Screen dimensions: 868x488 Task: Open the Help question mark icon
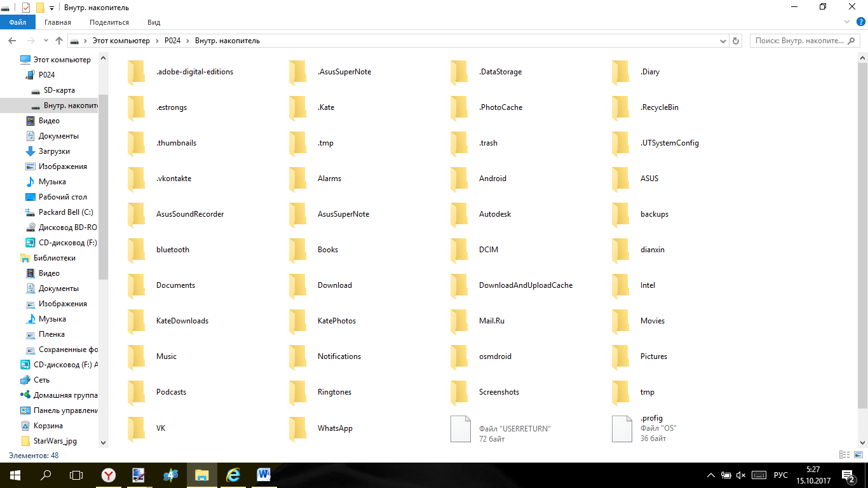(861, 22)
